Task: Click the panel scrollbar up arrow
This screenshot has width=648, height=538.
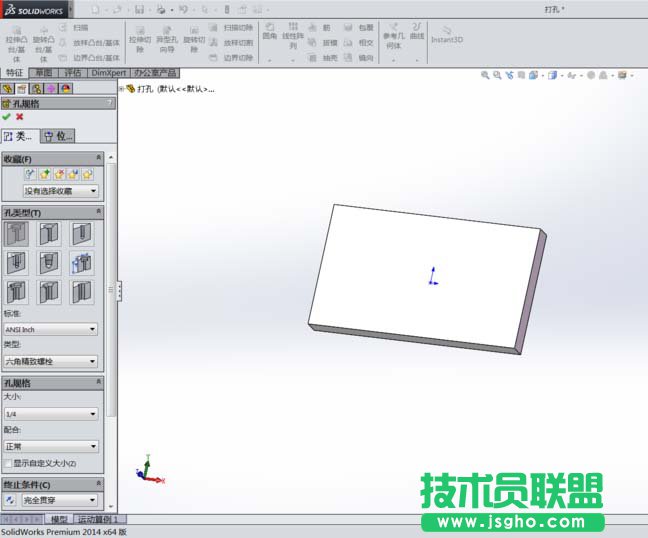Action: click(x=111, y=158)
